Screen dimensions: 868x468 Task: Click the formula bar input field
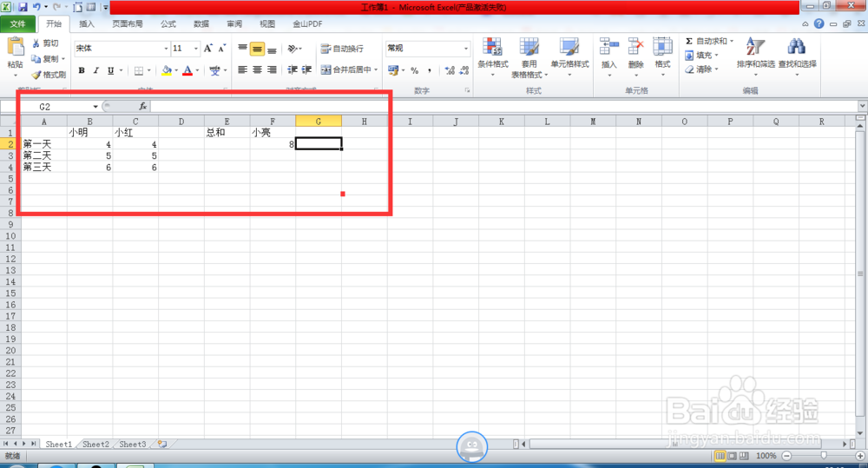point(503,106)
